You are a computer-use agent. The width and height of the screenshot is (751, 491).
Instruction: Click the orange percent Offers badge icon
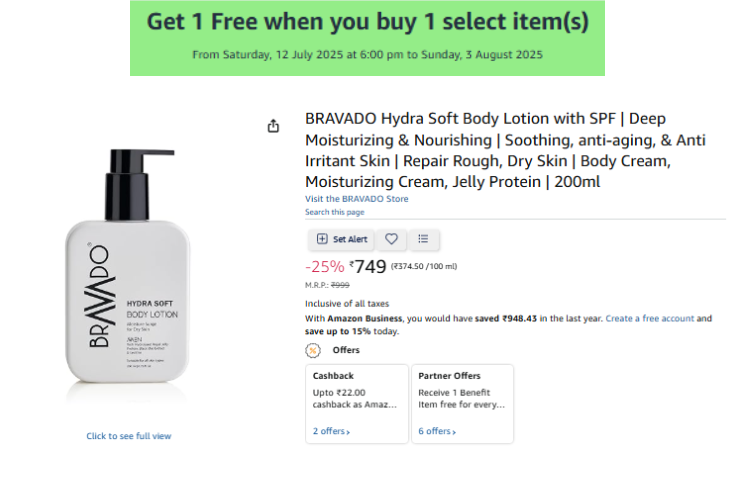313,350
